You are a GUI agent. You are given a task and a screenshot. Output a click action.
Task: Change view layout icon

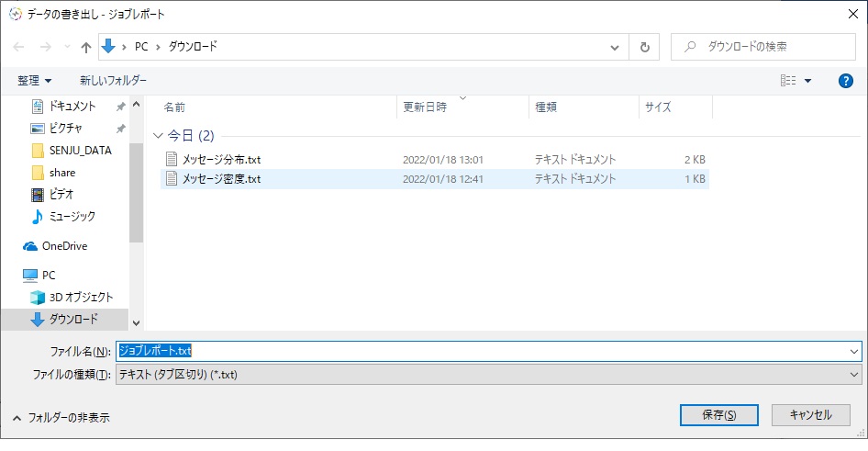click(x=788, y=80)
